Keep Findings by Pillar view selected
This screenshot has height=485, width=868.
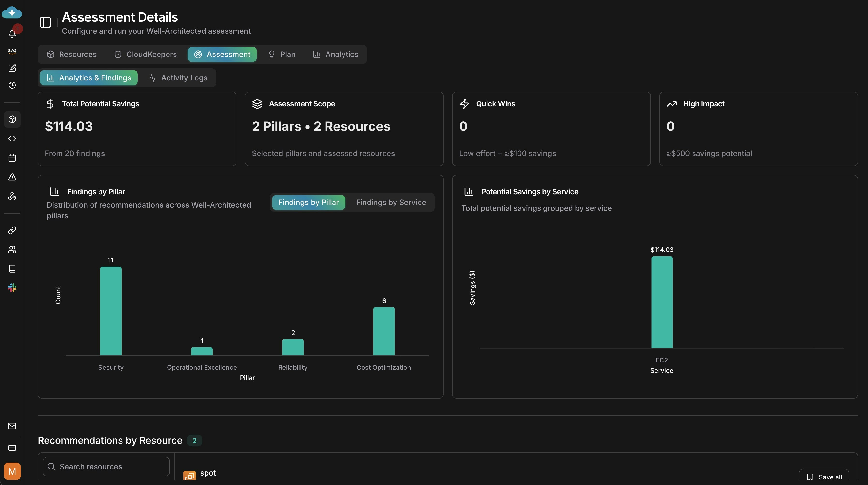click(309, 202)
